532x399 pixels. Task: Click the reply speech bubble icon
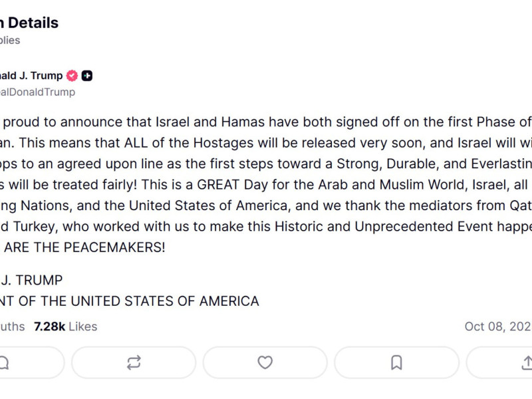tap(4, 362)
